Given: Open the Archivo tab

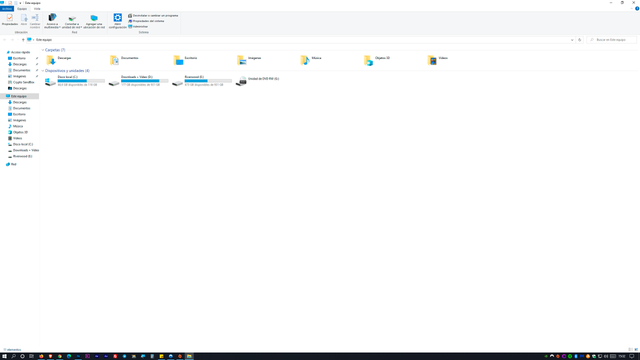Looking at the screenshot, I should [7, 9].
